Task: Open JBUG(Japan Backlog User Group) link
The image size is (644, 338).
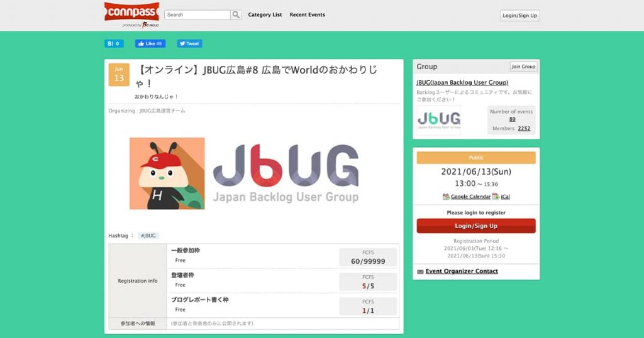Action: [x=462, y=82]
